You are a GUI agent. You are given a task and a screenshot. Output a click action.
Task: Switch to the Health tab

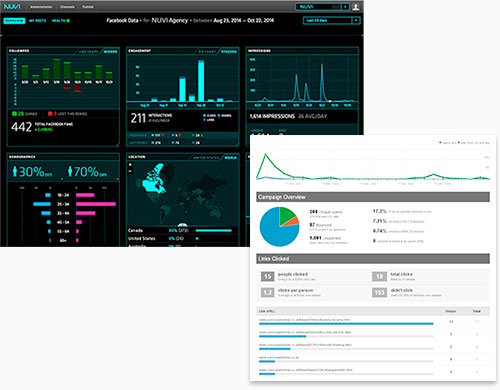58,21
